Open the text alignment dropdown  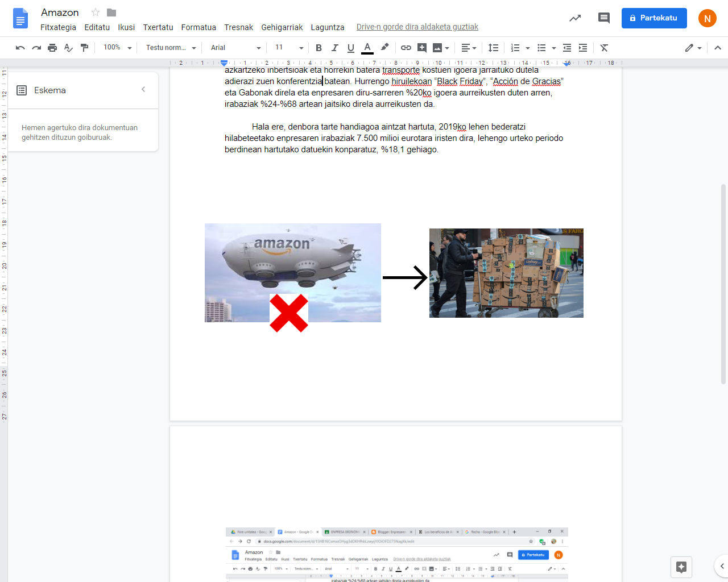coord(469,48)
